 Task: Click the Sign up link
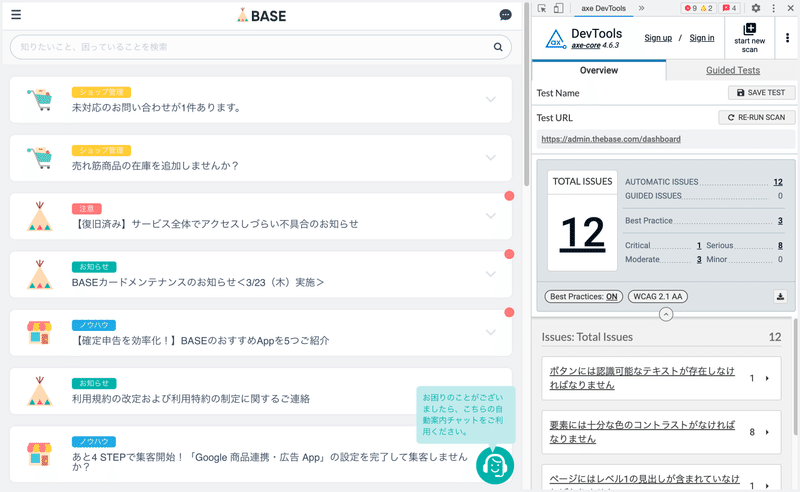pos(658,38)
